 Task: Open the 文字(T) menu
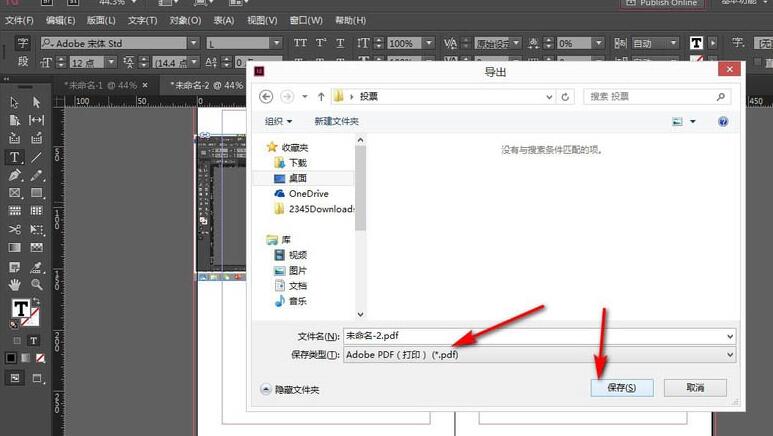pyautogui.click(x=142, y=21)
